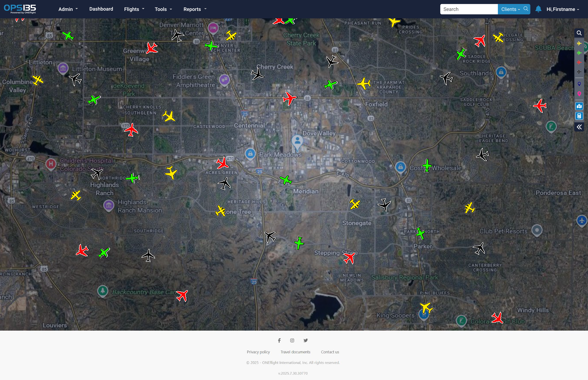Toggle green airplane filter in side toolbar

pos(579,53)
